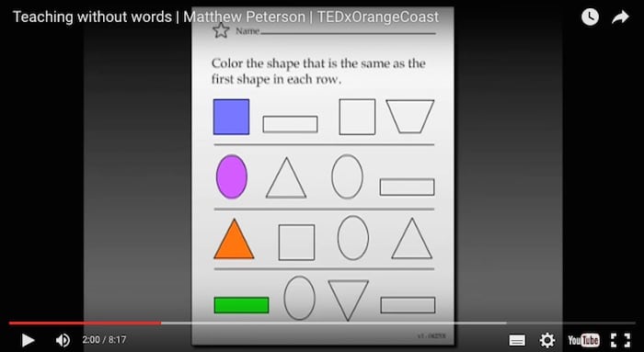
Task: Click the 2:00 / 8:17 time display
Action: pyautogui.click(x=104, y=340)
